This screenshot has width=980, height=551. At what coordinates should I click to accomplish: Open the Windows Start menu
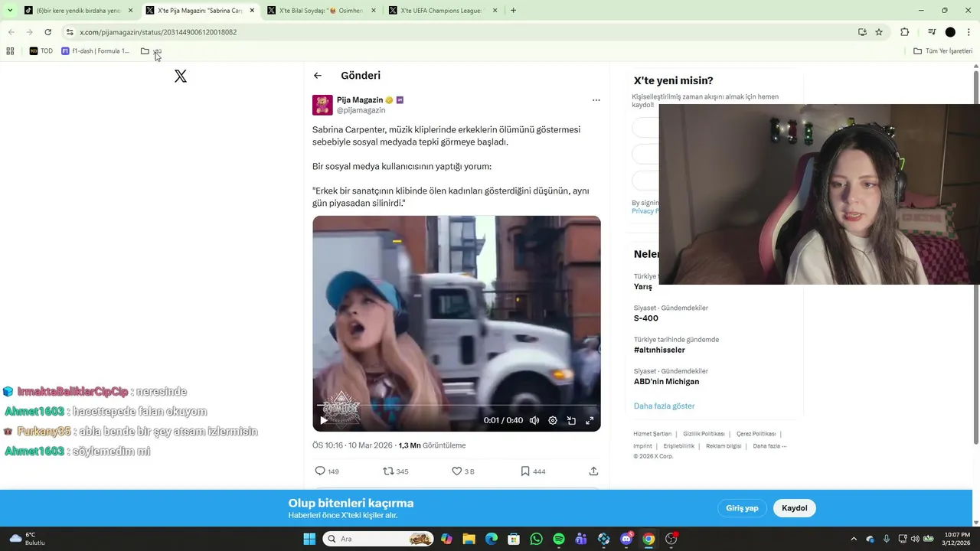[x=309, y=539]
